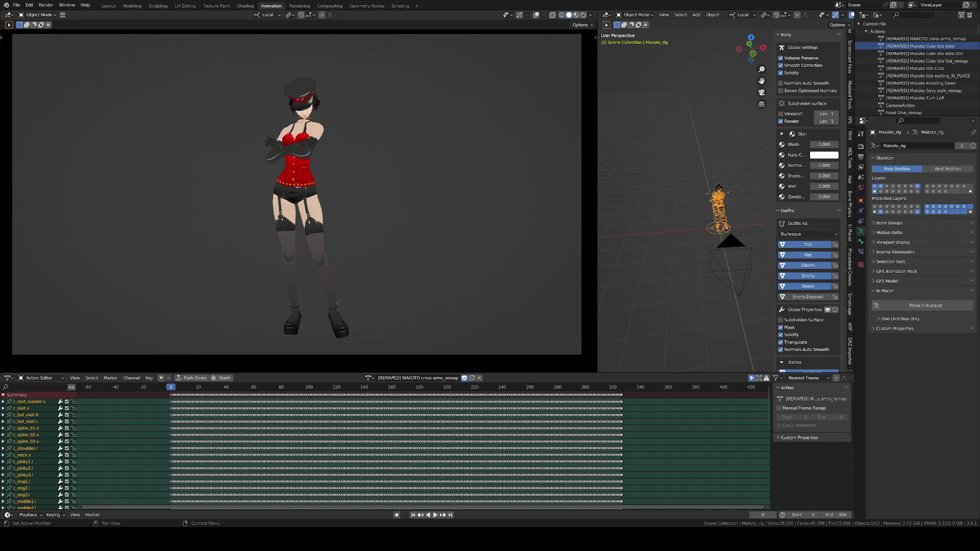Open the filter funnel icon in Dope Sheet header
Screen dimensions: 980x551
pos(776,378)
